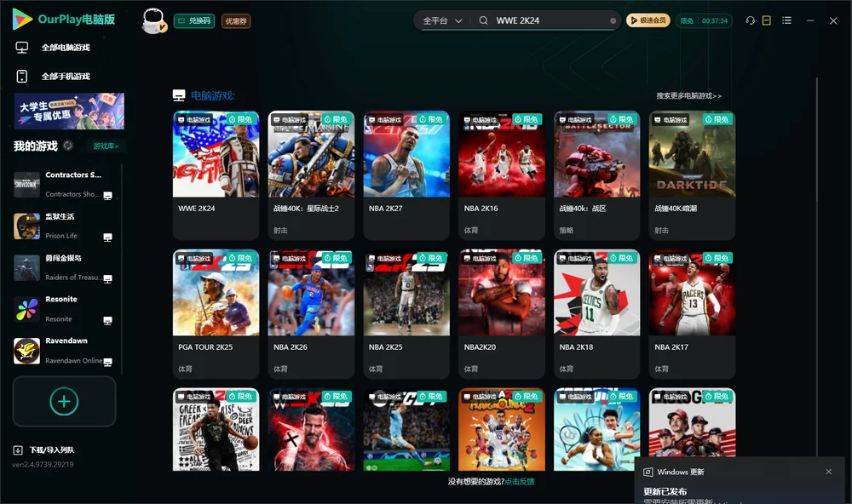Open Resonite in my games list
The height and width of the screenshot is (504, 852).
[x=63, y=310]
